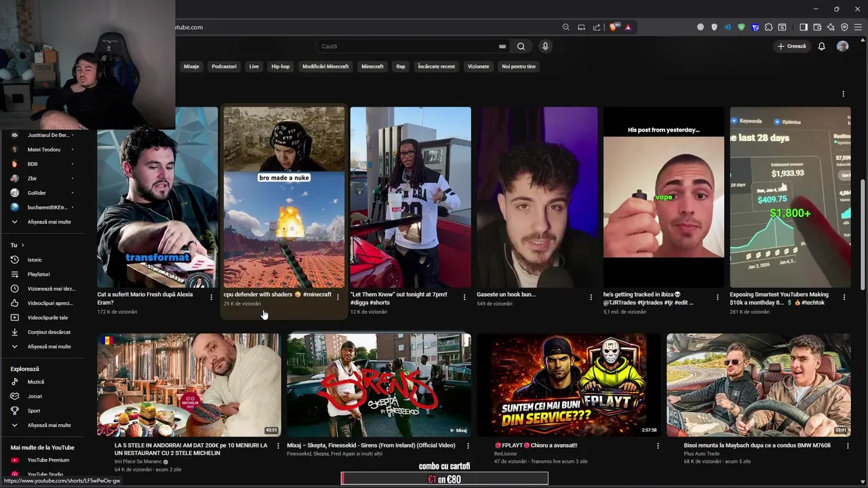868x488 pixels.
Task: Click the zoom magnifier icon in address bar
Action: click(x=566, y=27)
